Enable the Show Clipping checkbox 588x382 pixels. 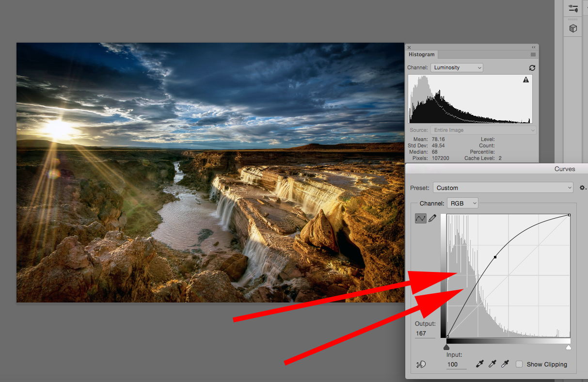pyautogui.click(x=519, y=364)
